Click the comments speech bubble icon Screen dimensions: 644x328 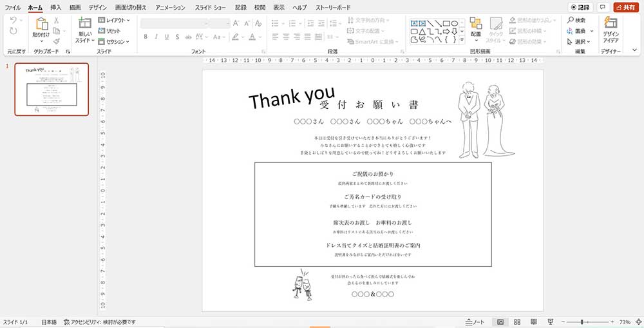point(603,7)
